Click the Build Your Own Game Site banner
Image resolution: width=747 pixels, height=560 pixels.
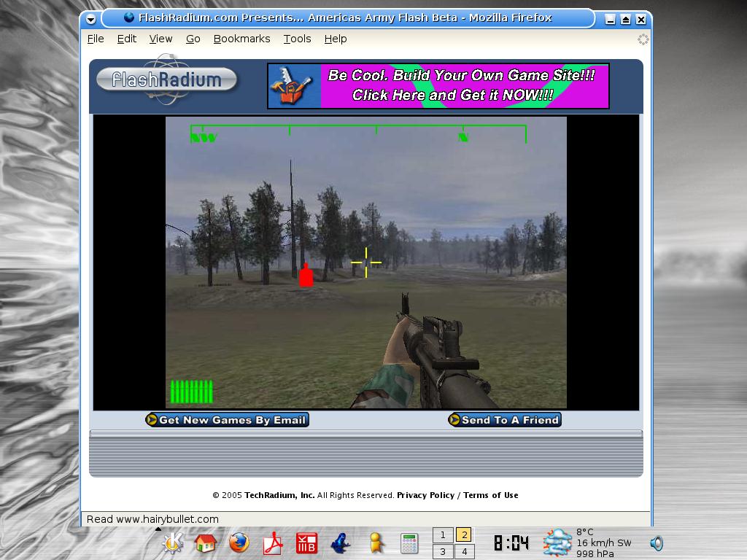pyautogui.click(x=438, y=86)
